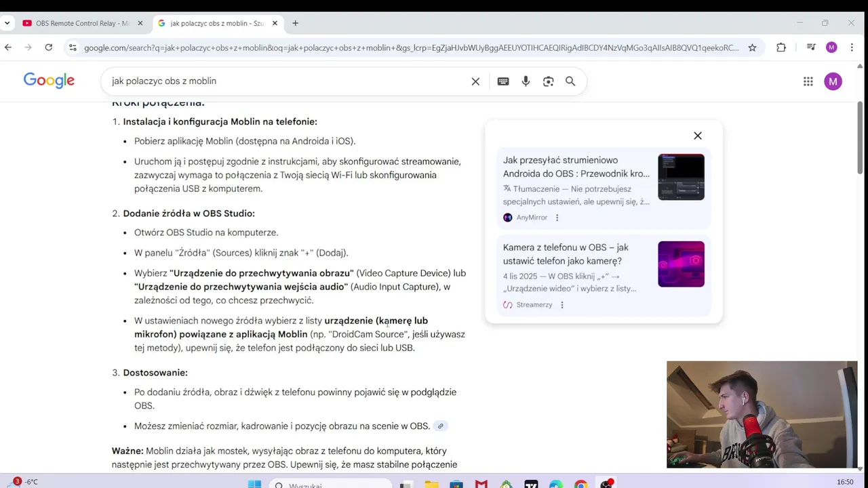Open AnyMirror result thumbnail image
Screen dimensions: 868x488
[681, 177]
